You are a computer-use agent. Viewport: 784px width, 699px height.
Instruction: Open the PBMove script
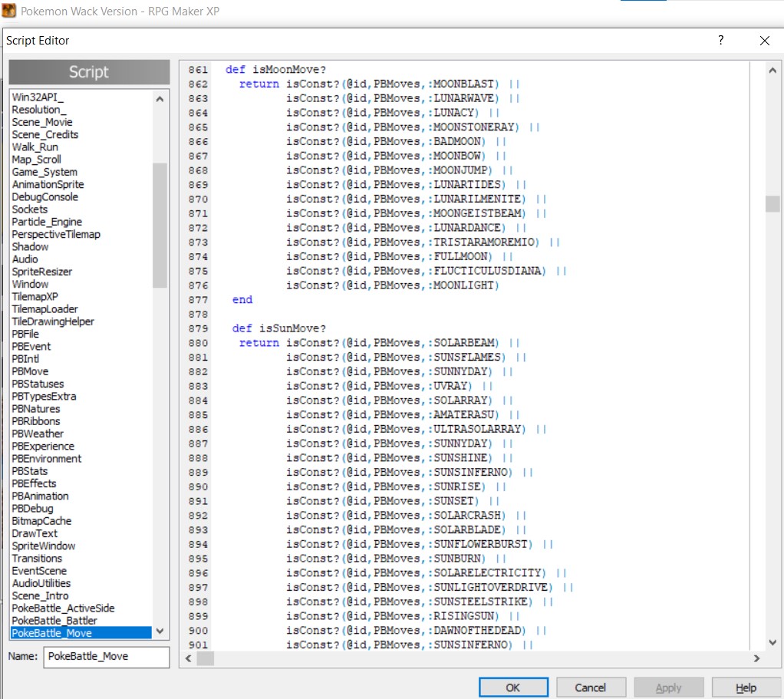click(30, 371)
